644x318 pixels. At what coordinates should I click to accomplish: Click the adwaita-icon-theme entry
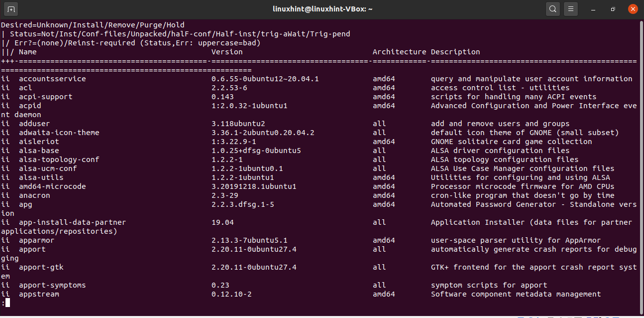[x=59, y=132]
